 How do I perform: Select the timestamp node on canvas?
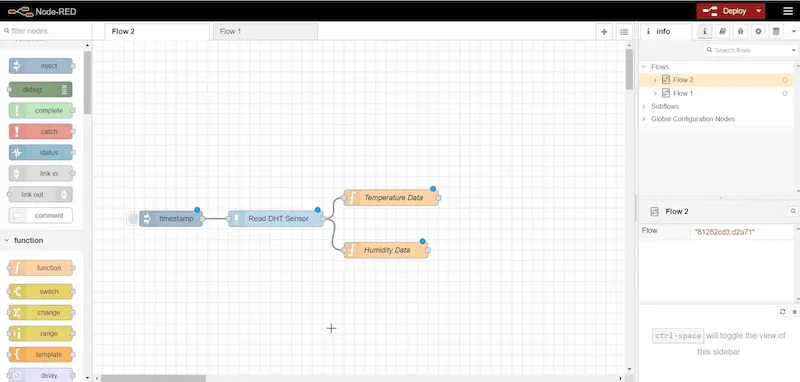pos(171,219)
